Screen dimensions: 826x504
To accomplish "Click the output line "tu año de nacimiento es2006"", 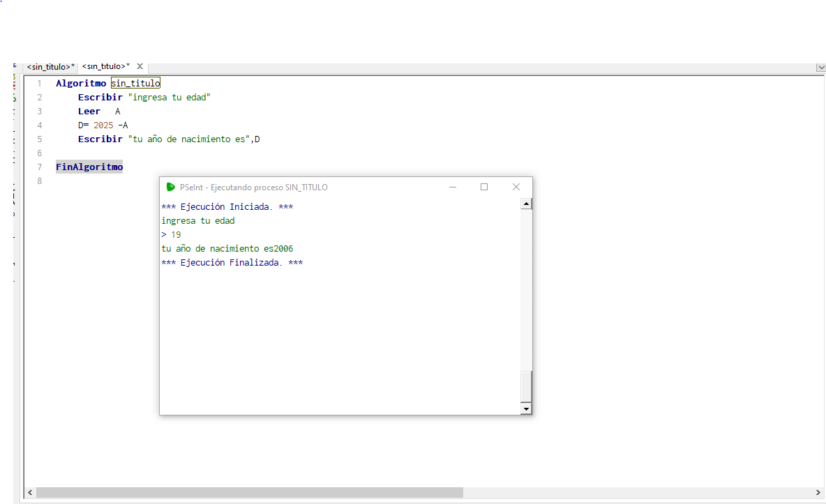I will coord(227,249).
